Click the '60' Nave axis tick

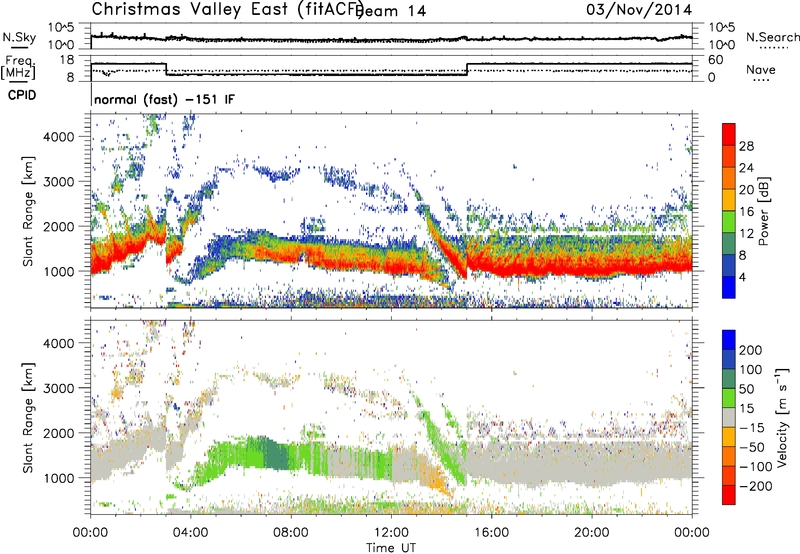pos(716,60)
